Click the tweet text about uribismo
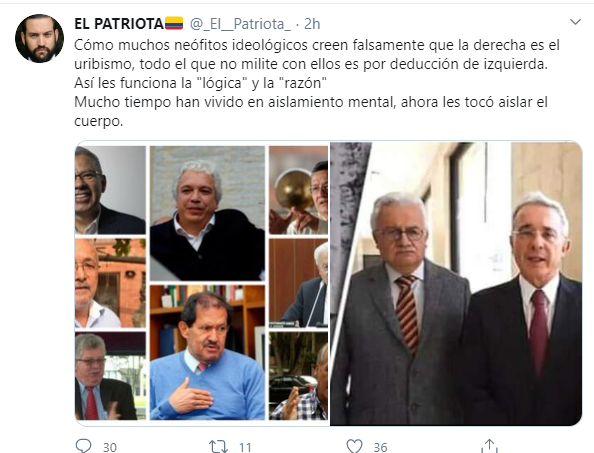The height and width of the screenshot is (453, 594). pyautogui.click(x=316, y=83)
